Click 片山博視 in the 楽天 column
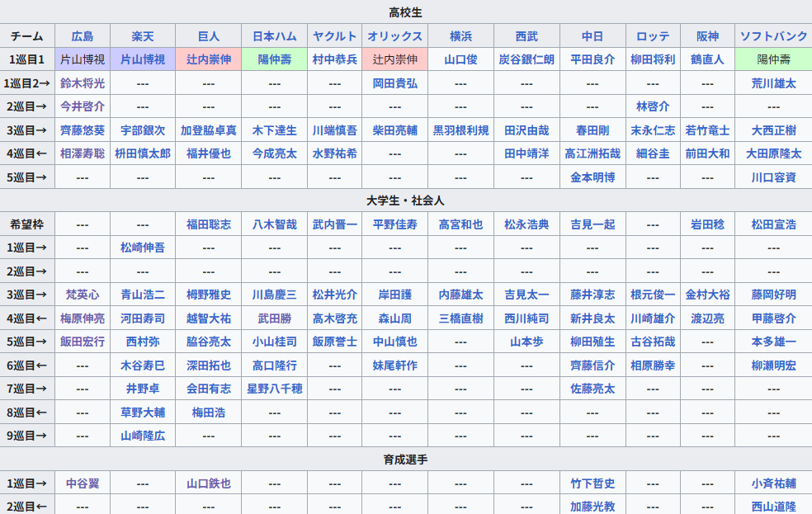This screenshot has height=514, width=812. [143, 59]
